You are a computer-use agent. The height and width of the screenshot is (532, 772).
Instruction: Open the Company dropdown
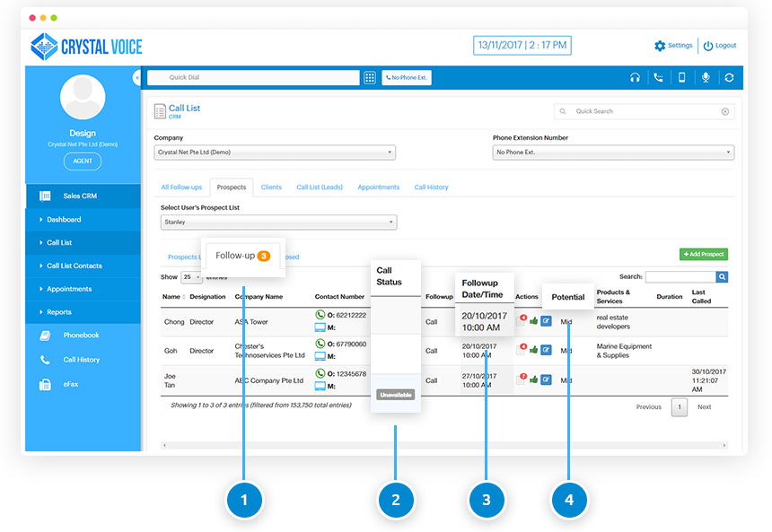tap(275, 153)
